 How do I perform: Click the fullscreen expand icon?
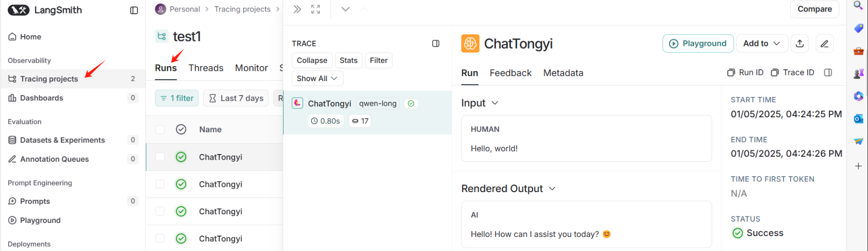(x=316, y=9)
